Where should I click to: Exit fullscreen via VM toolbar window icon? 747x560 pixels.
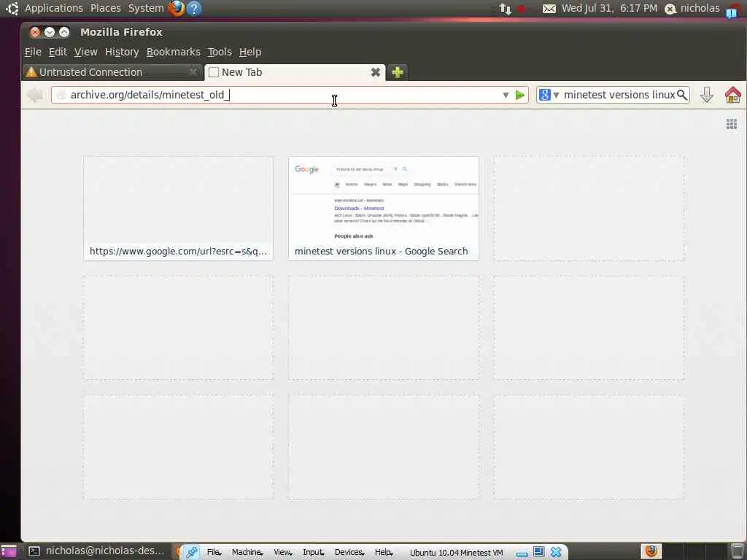pos(539,552)
